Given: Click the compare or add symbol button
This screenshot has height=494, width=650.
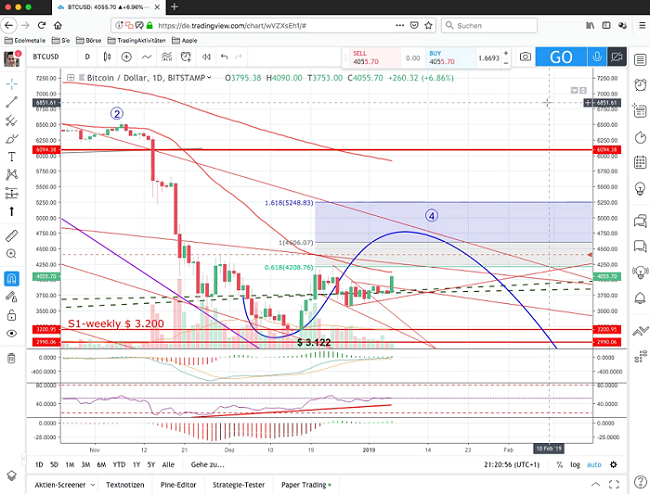Looking at the screenshot, I should click(x=126, y=57).
